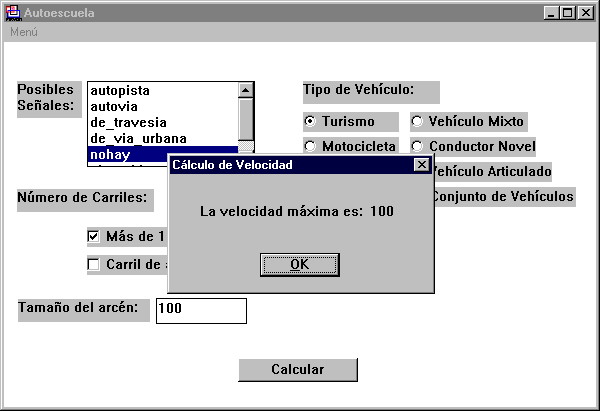
Task: Pick the Conductor Novel option
Action: pyautogui.click(x=417, y=146)
